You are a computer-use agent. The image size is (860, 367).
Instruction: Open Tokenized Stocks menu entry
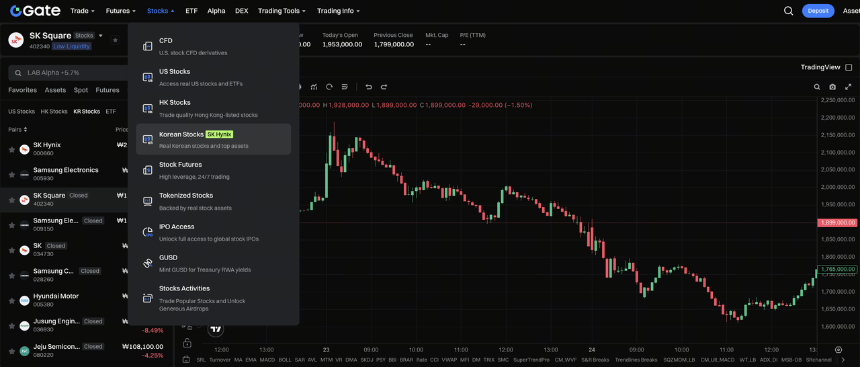(x=213, y=201)
